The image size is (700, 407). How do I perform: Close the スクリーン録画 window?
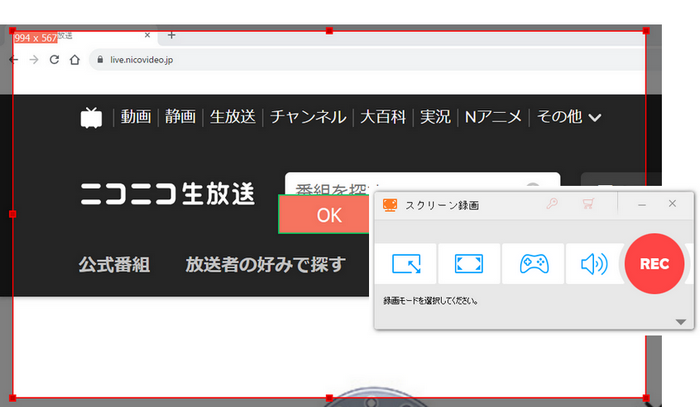(x=672, y=204)
